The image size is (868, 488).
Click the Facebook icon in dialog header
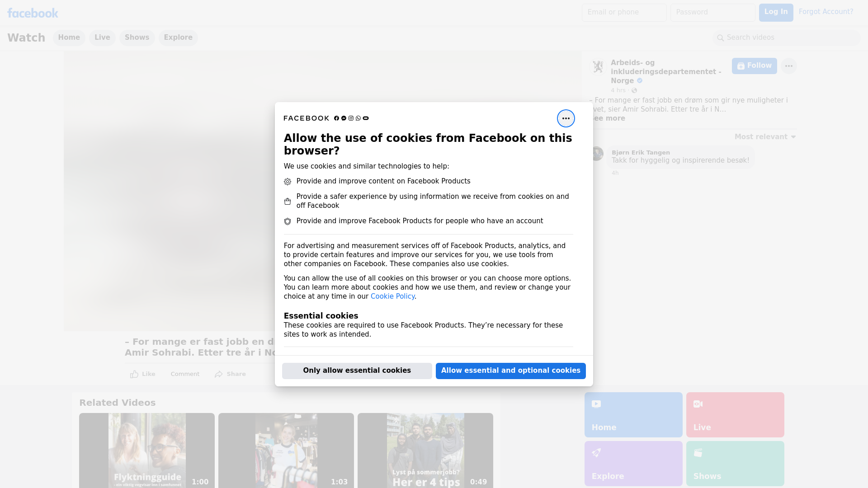coord(336,118)
